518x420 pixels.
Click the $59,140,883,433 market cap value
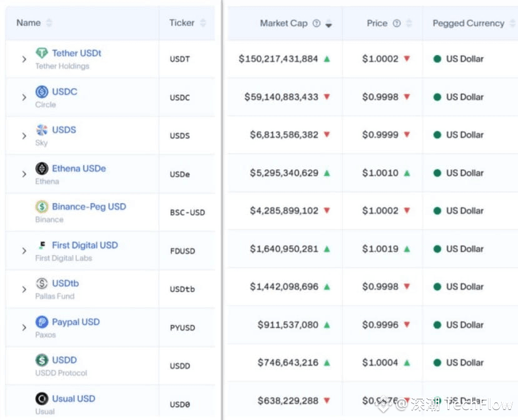(281, 97)
